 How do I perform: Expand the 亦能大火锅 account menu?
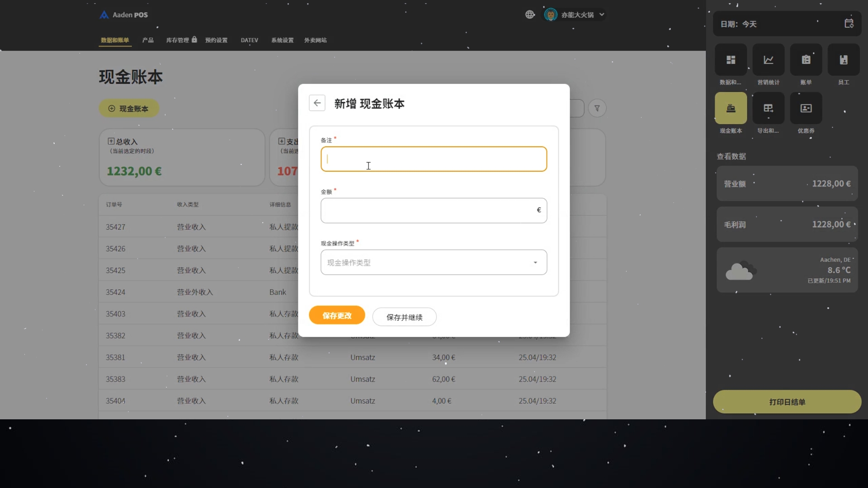click(x=576, y=15)
